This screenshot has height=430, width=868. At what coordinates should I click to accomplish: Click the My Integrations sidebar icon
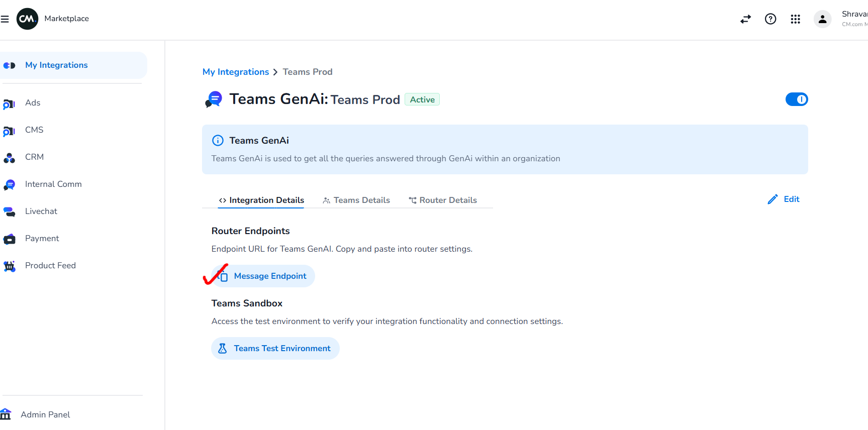click(x=9, y=65)
